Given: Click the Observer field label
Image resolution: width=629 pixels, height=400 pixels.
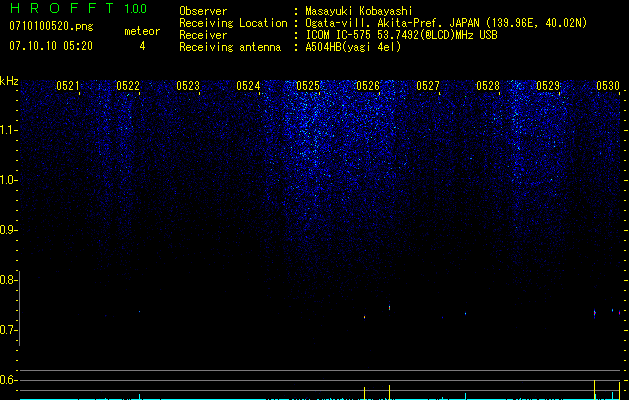Looking at the screenshot, I should point(203,11).
